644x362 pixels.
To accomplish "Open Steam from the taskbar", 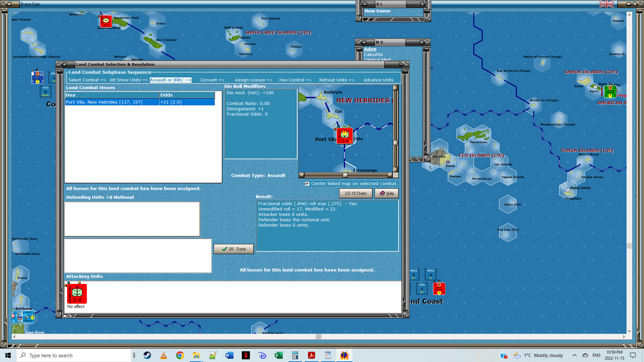I will click(x=147, y=355).
